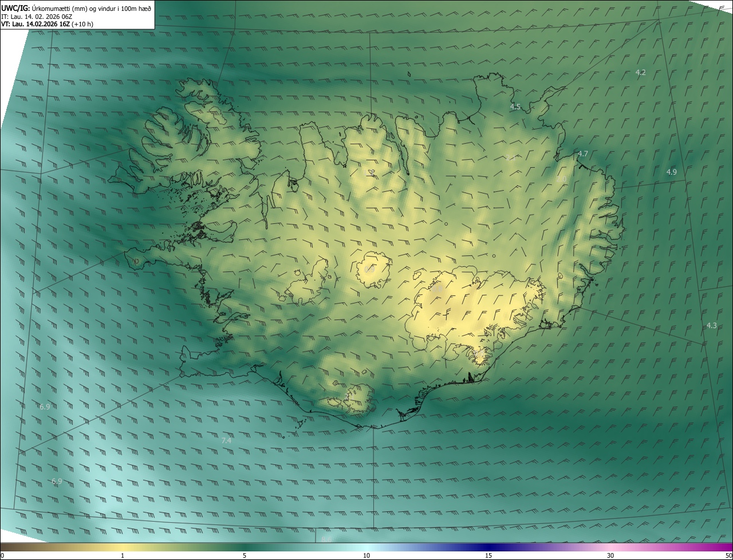Click the color scale tick label '15'
Viewport: 733px width, 560px height.
488,555
